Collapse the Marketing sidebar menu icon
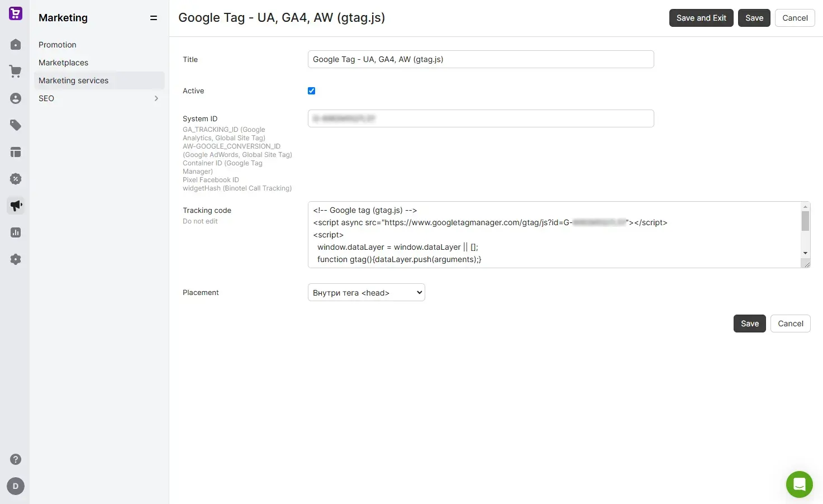This screenshot has width=823, height=504. (x=154, y=18)
